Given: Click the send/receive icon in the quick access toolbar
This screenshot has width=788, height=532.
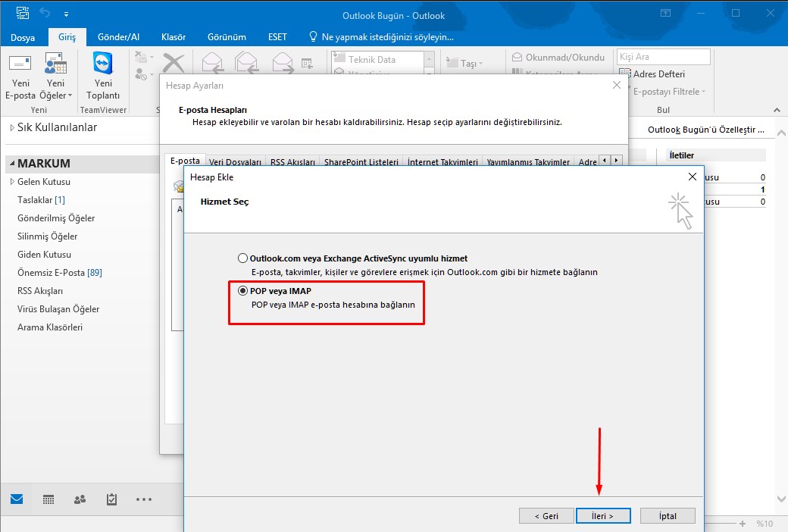Looking at the screenshot, I should [x=23, y=13].
